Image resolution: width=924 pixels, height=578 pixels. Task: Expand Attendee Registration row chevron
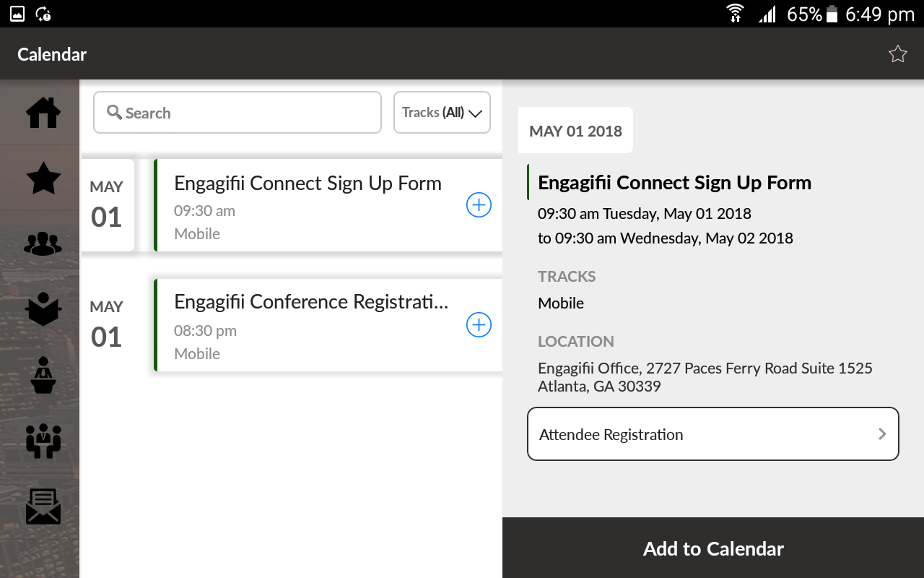[x=881, y=434]
